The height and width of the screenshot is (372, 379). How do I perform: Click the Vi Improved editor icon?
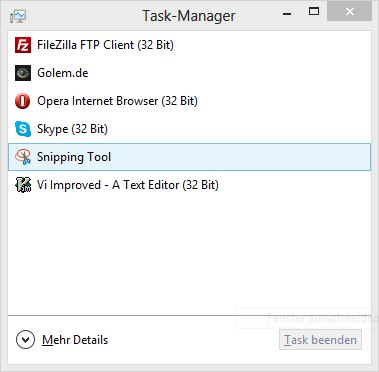[x=23, y=185]
